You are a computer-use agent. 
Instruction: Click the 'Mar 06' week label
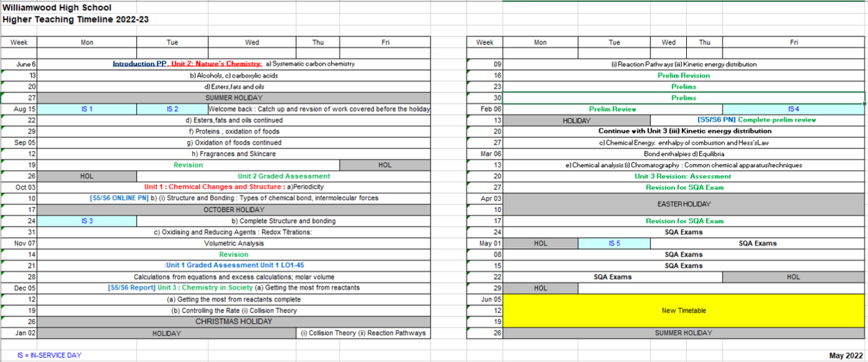coord(485,153)
